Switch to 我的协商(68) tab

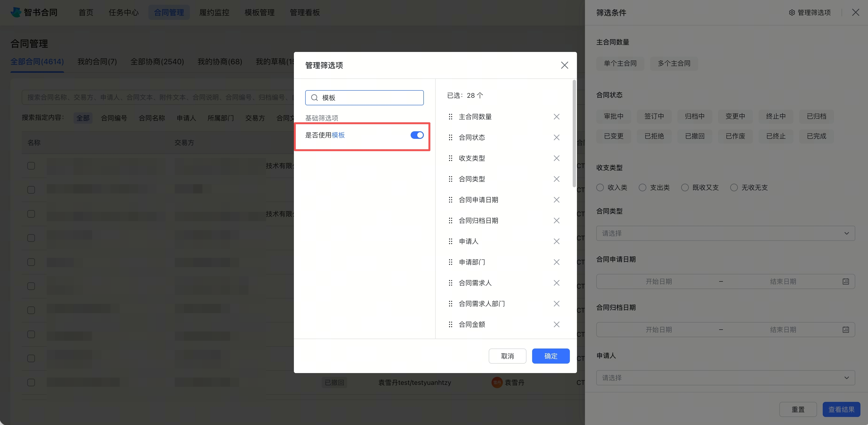[220, 62]
